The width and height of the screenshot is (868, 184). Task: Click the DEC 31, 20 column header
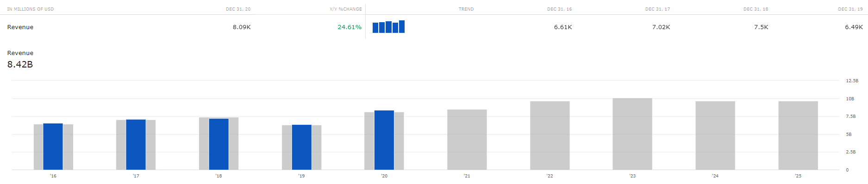coord(238,9)
